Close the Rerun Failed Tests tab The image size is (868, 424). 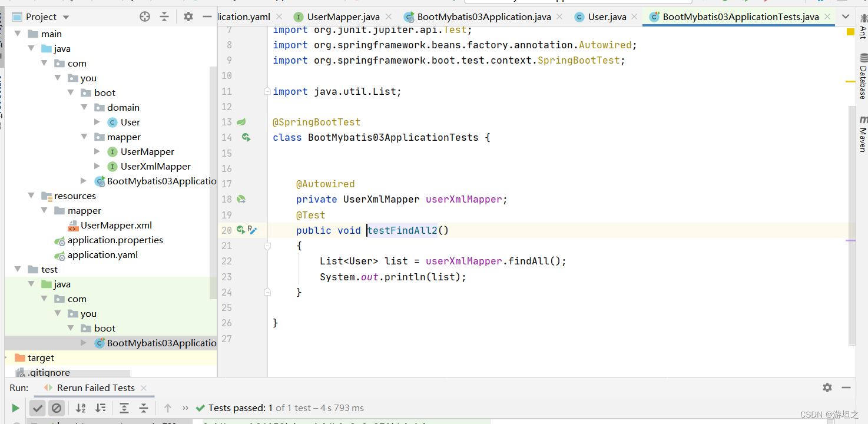(143, 388)
